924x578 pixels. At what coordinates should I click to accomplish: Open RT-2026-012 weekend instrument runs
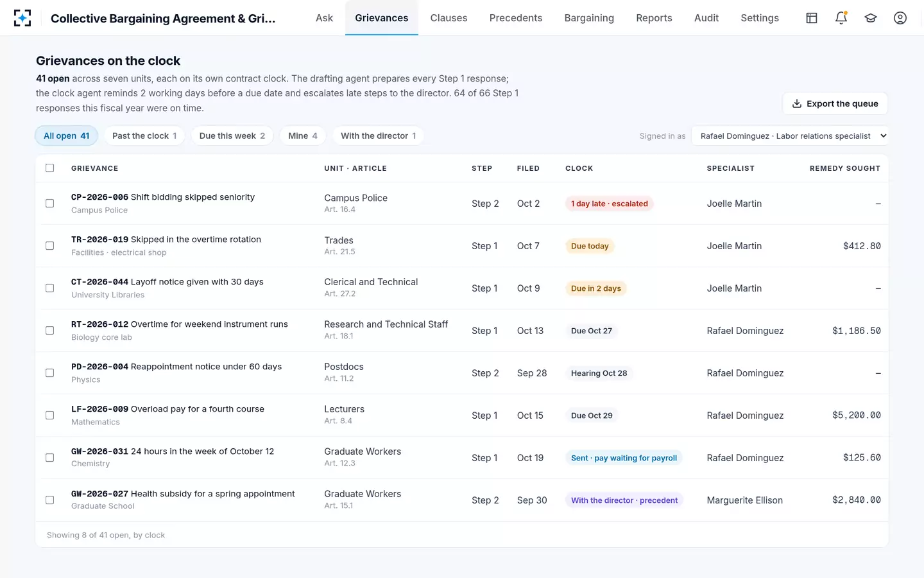(180, 324)
